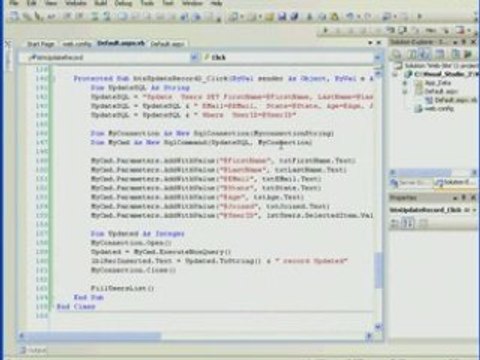Pin the Solution Explorer panel

pyautogui.click(x=464, y=42)
